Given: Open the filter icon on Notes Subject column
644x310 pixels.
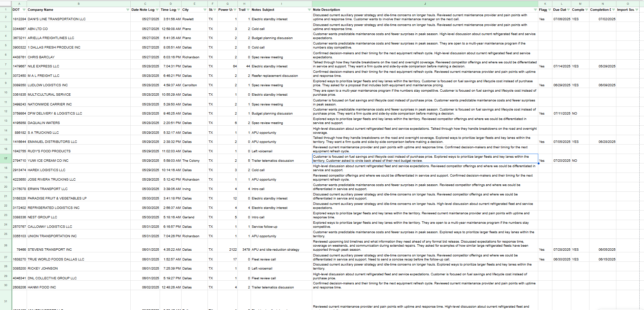Looking at the screenshot, I should coord(309,10).
